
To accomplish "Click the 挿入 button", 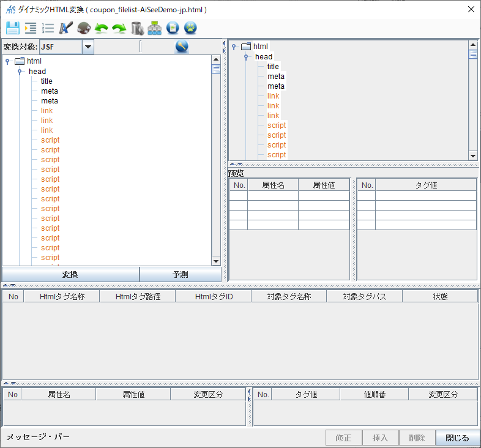I will tap(381, 438).
